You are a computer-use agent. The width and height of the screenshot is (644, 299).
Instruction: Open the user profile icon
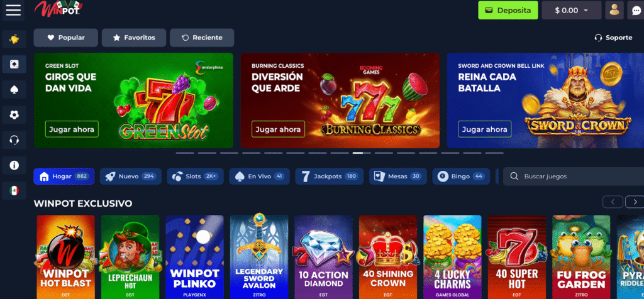point(614,10)
